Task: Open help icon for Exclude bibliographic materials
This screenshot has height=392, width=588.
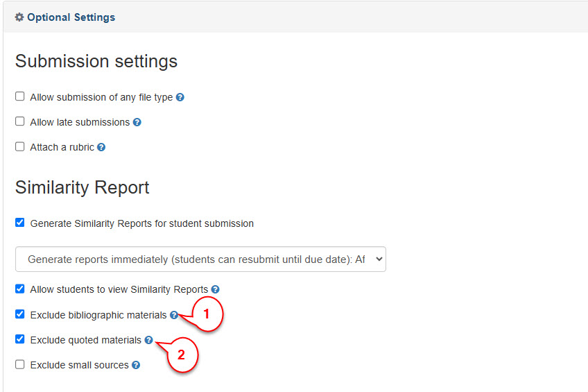Action: coord(173,315)
